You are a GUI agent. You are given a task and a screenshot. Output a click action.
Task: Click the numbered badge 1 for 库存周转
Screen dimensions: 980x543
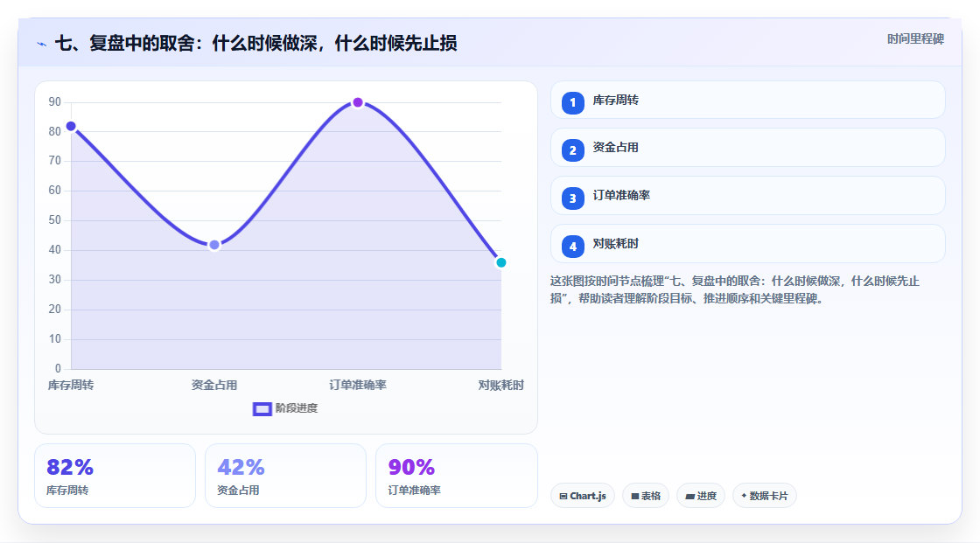572,102
